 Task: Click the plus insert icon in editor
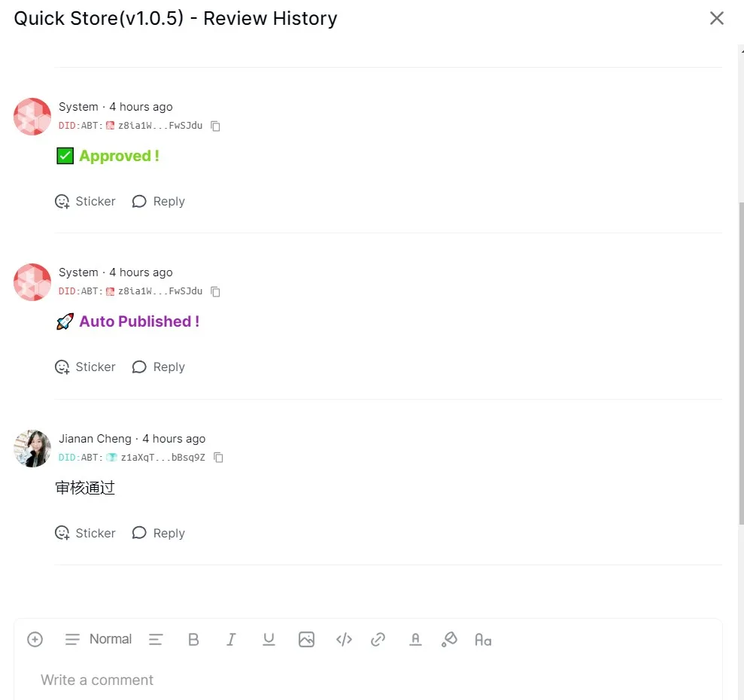[35, 640]
